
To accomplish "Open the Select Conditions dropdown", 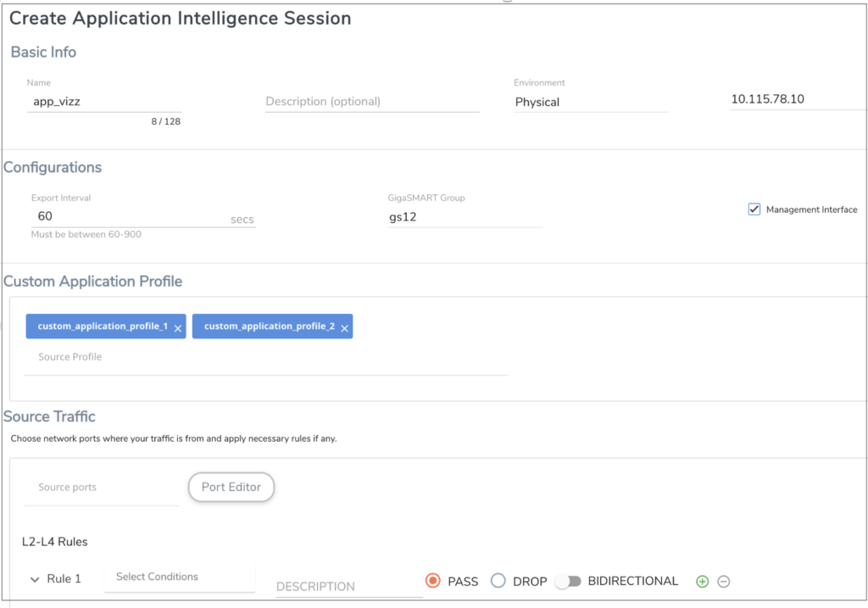I will (180, 577).
